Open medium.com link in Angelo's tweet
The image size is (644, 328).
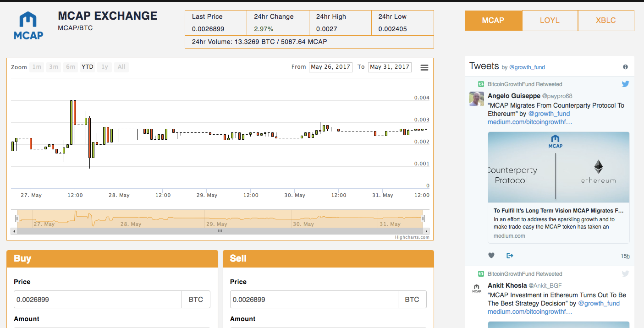530,122
